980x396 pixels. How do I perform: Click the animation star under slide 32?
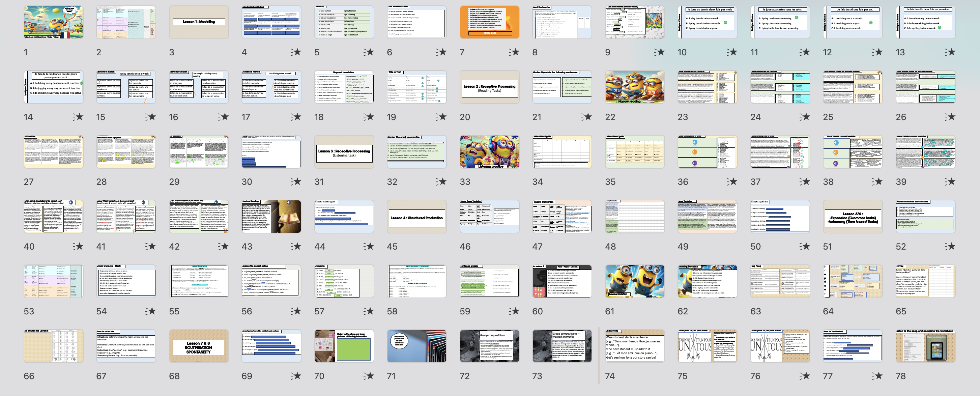coord(441,181)
